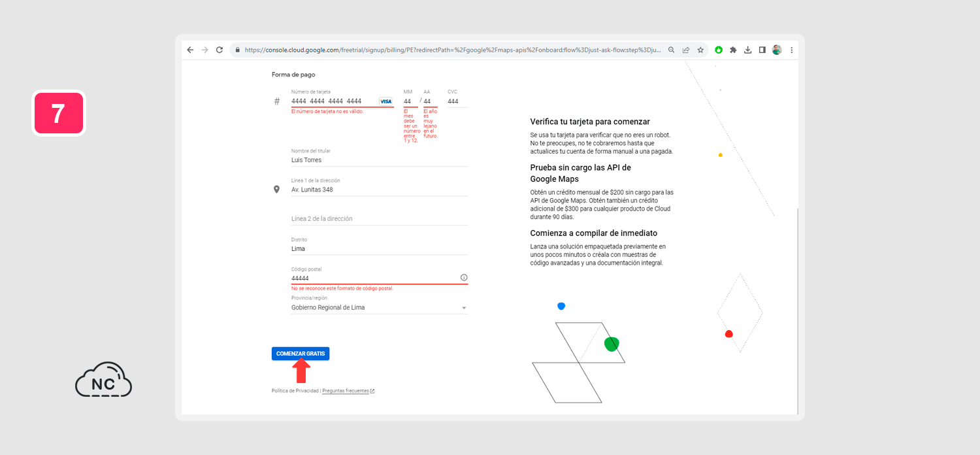This screenshot has width=980, height=455.
Task: Click the postal code format error message
Action: (x=342, y=288)
